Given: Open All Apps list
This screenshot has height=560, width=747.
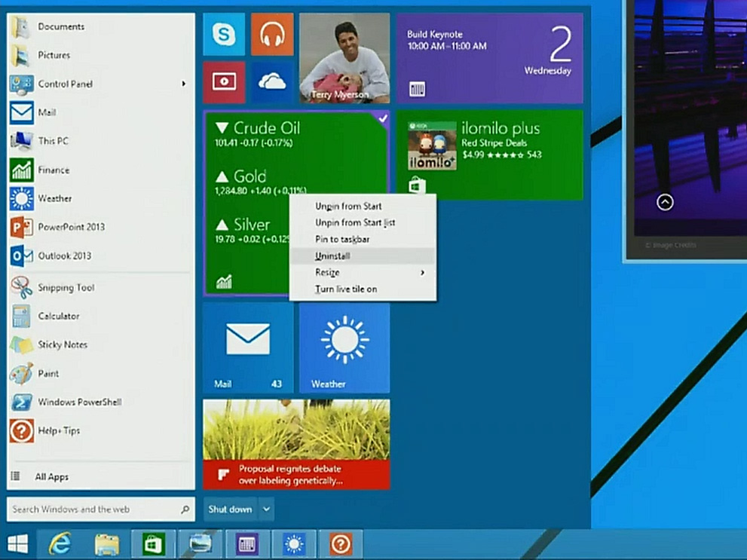Looking at the screenshot, I should coord(51,476).
